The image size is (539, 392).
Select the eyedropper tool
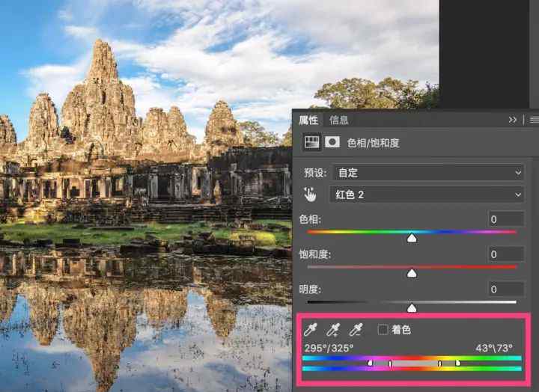point(310,330)
